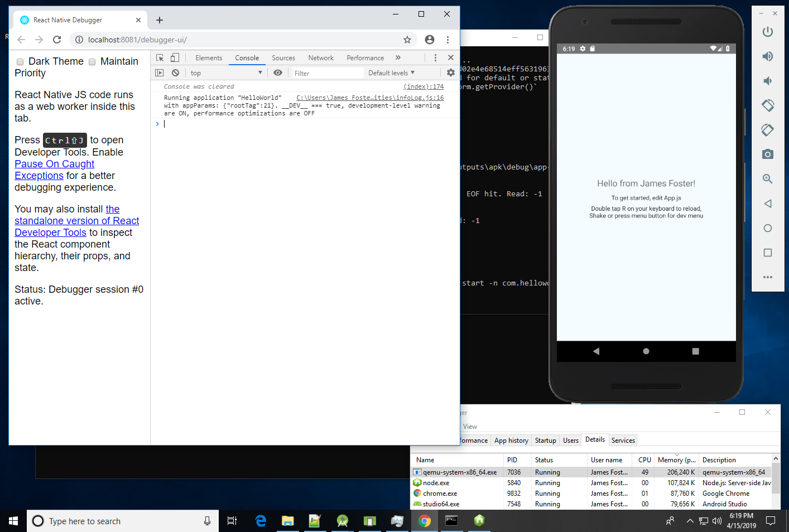Image resolution: width=789 pixels, height=532 pixels.
Task: Expand the Default levels dropdown
Action: (x=391, y=73)
